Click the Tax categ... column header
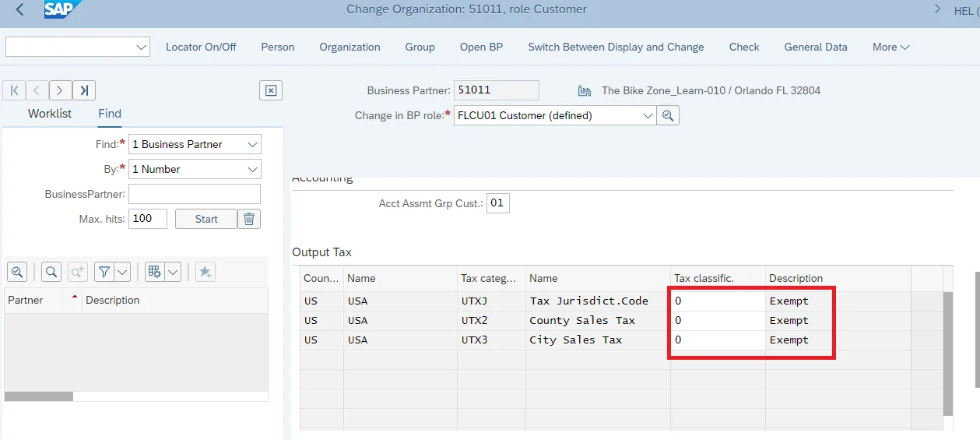 (491, 278)
